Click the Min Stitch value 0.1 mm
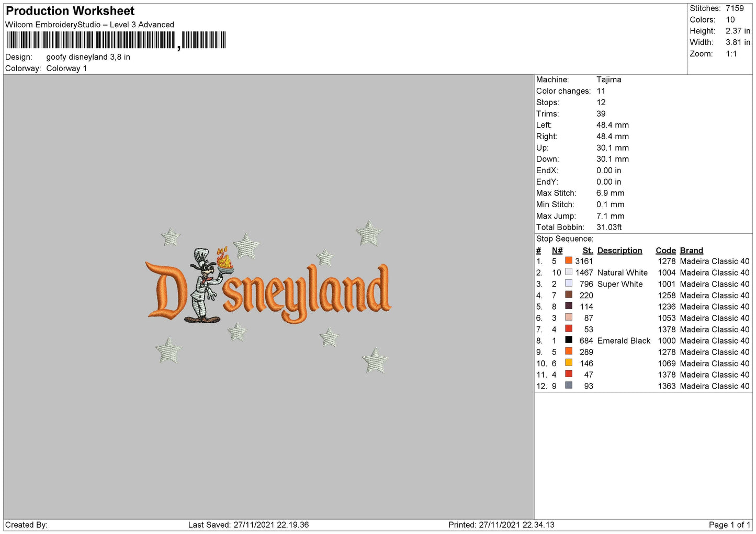 click(x=611, y=204)
